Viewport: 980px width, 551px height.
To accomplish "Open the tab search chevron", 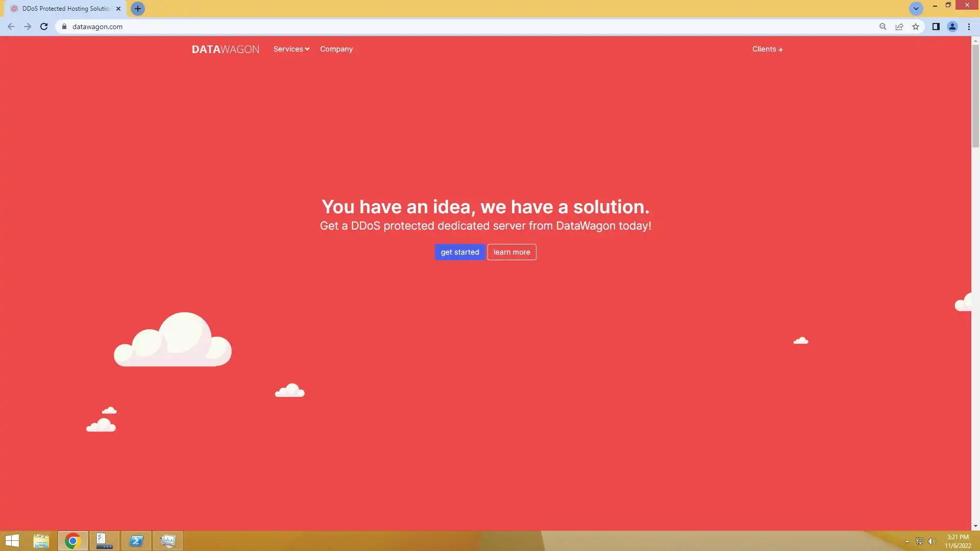I will pos(916,9).
